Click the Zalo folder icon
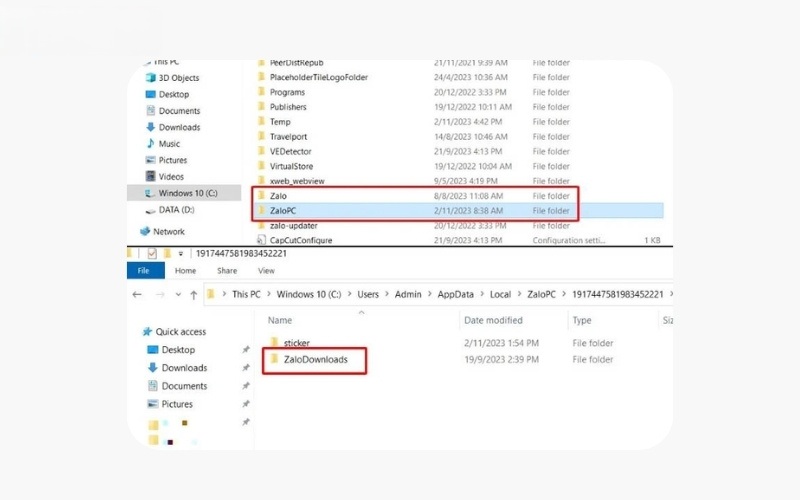800x500 pixels. (262, 195)
